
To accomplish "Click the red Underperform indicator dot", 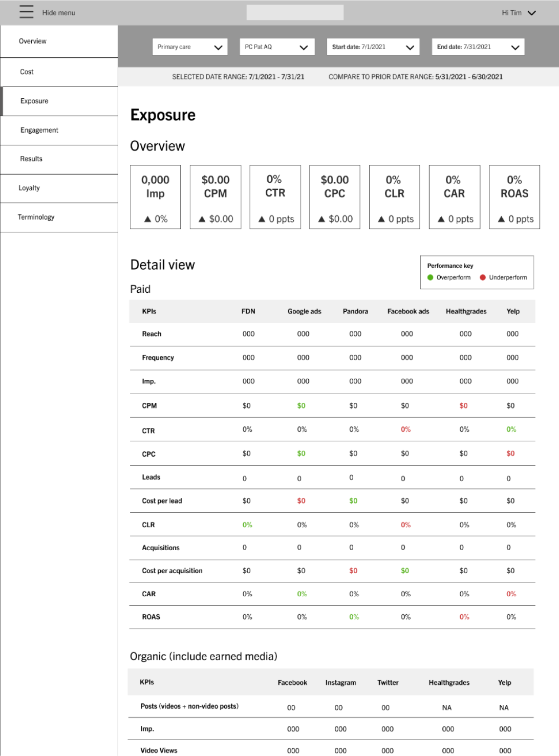I will (482, 277).
